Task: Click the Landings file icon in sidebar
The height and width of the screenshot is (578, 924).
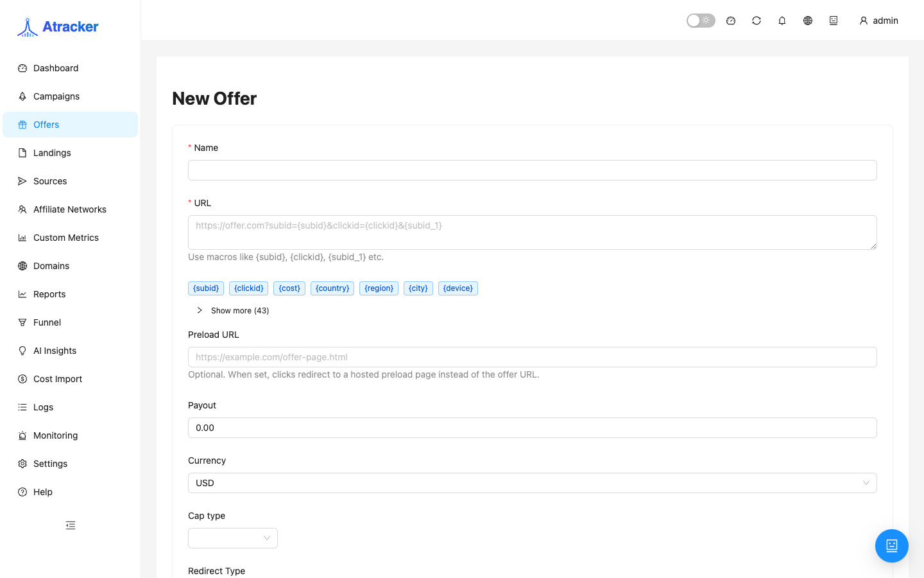Action: 22,153
